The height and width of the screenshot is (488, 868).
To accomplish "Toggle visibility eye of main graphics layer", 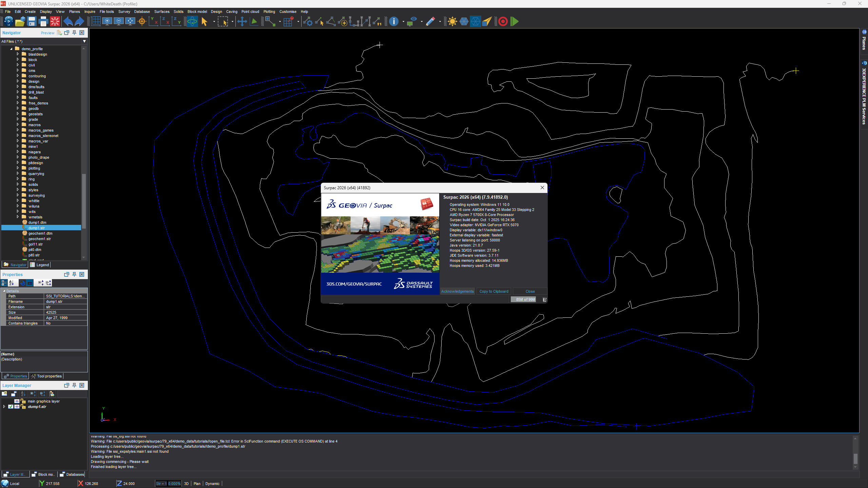I will pyautogui.click(x=17, y=401).
